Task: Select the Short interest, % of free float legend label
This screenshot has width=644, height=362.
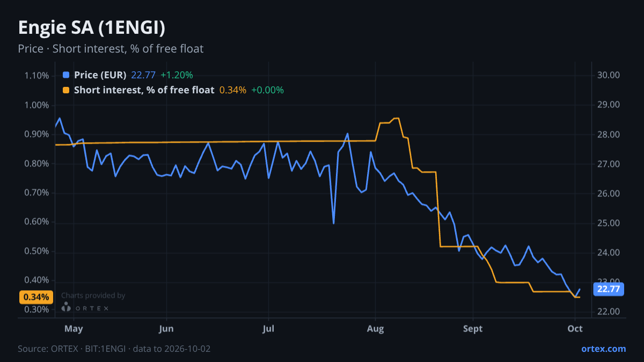Action: [x=144, y=90]
